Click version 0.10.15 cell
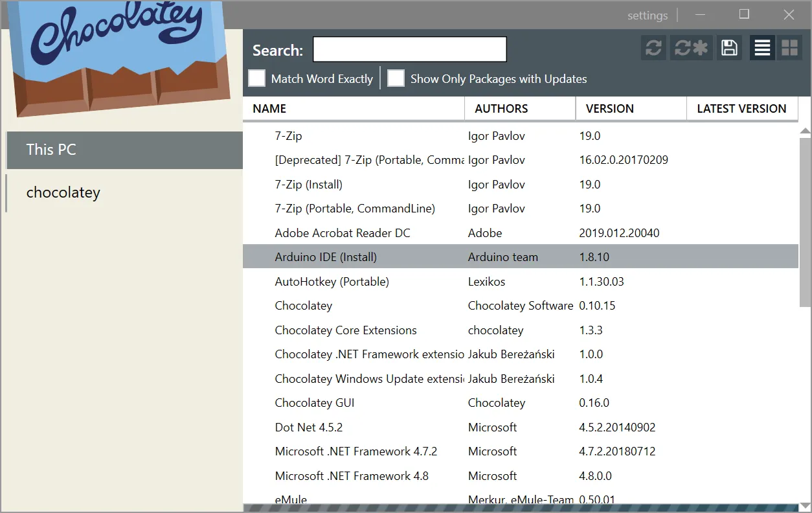Screen dimensions: 812x513 click(597, 306)
